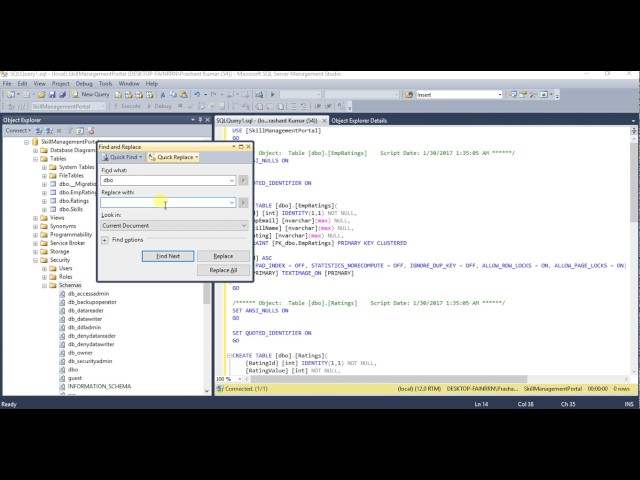The height and width of the screenshot is (480, 640).
Task: Click the Quick Find button
Action: pyautogui.click(x=122, y=157)
